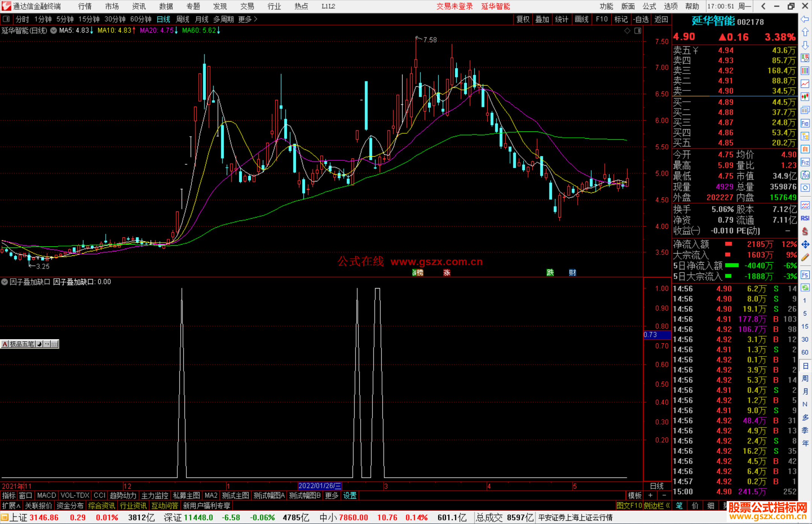The width and height of the screenshot is (812, 524).
Task: Click the up arrow icon in the right sidebar
Action: (805, 32)
